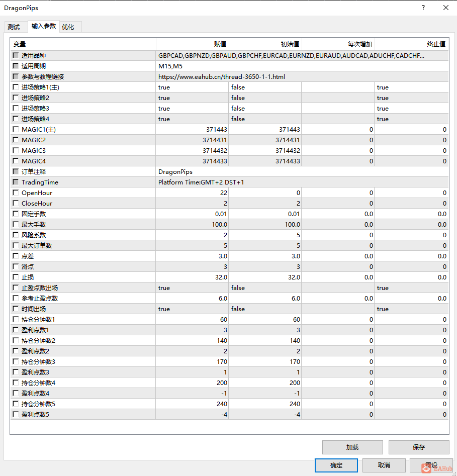Select the 订单注释 row label

pyautogui.click(x=34, y=172)
